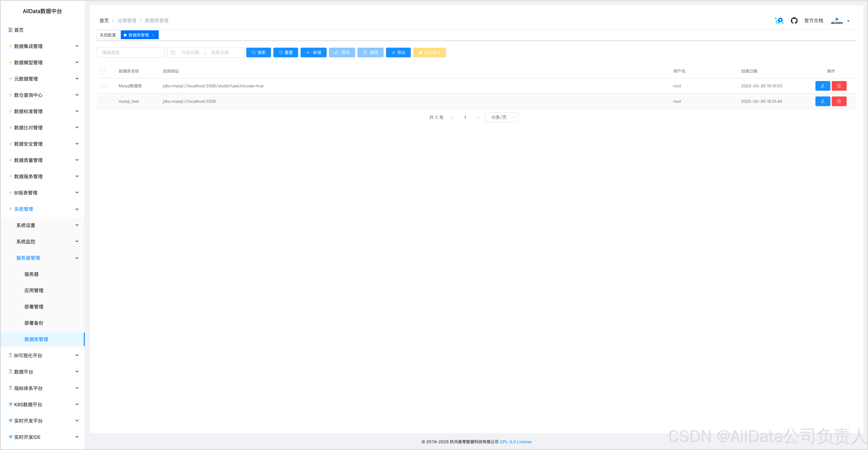Image resolution: width=868 pixels, height=450 pixels.
Task: Switch to the 系统配置 tab
Action: click(108, 35)
